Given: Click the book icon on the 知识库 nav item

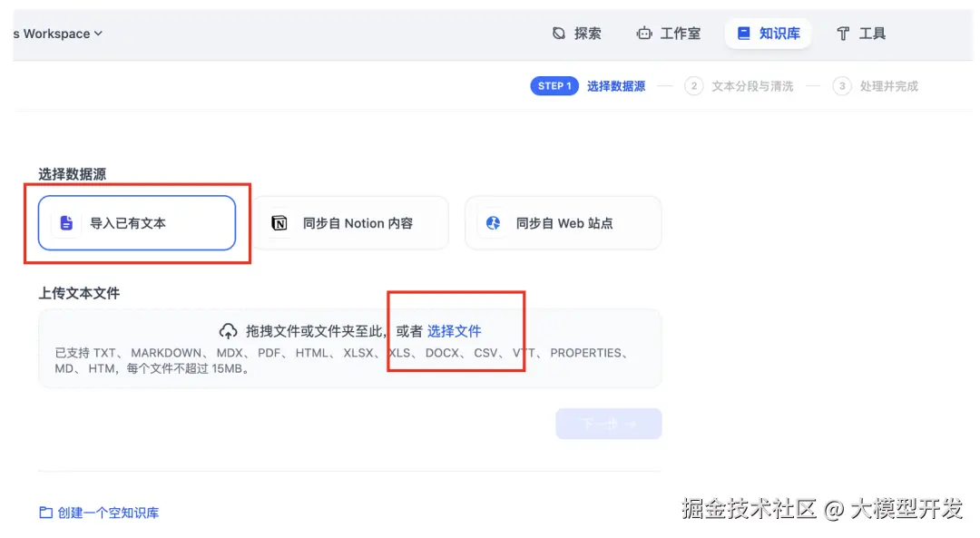Looking at the screenshot, I should pyautogui.click(x=742, y=33).
